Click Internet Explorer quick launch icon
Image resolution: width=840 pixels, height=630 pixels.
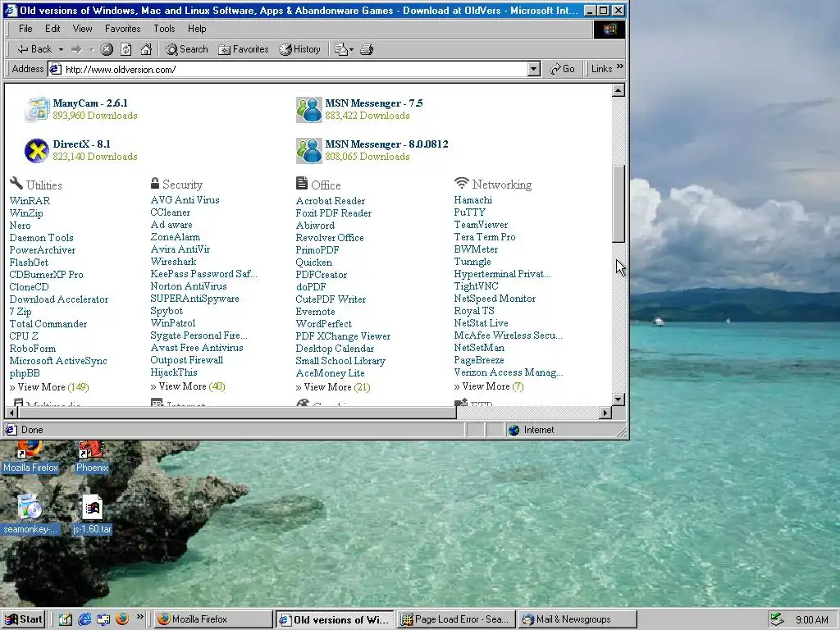(84, 619)
